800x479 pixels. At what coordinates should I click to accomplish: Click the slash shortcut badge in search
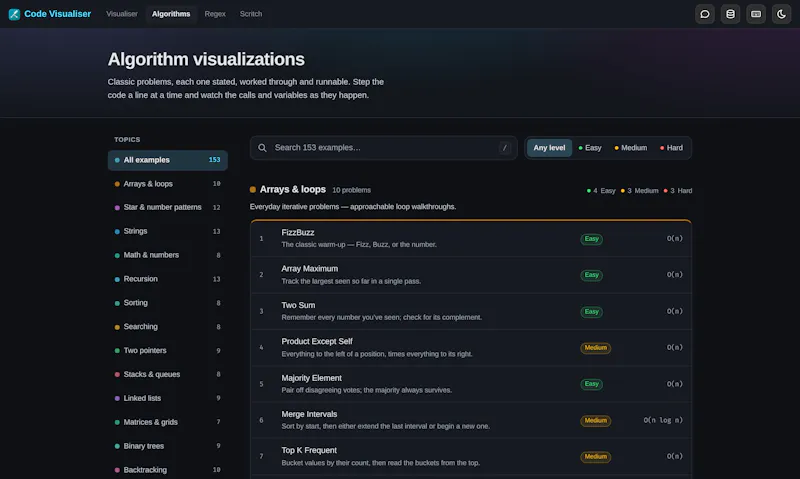(505, 148)
